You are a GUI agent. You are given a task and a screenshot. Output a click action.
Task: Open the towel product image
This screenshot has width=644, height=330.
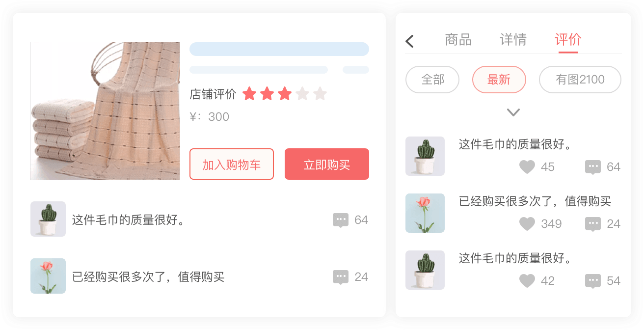[x=105, y=111]
